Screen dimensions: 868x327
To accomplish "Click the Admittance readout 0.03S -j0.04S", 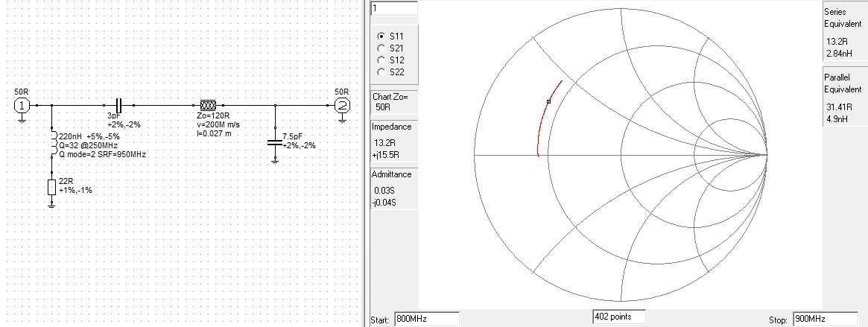I will 394,189.
